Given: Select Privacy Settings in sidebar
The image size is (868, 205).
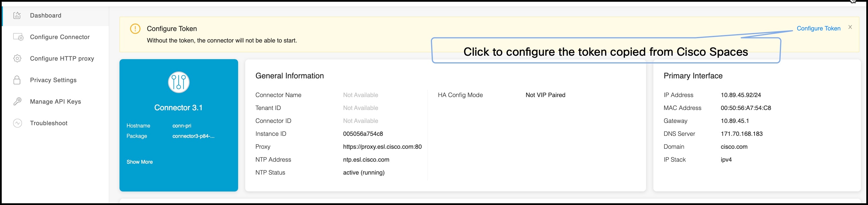Looking at the screenshot, I should [x=53, y=80].
